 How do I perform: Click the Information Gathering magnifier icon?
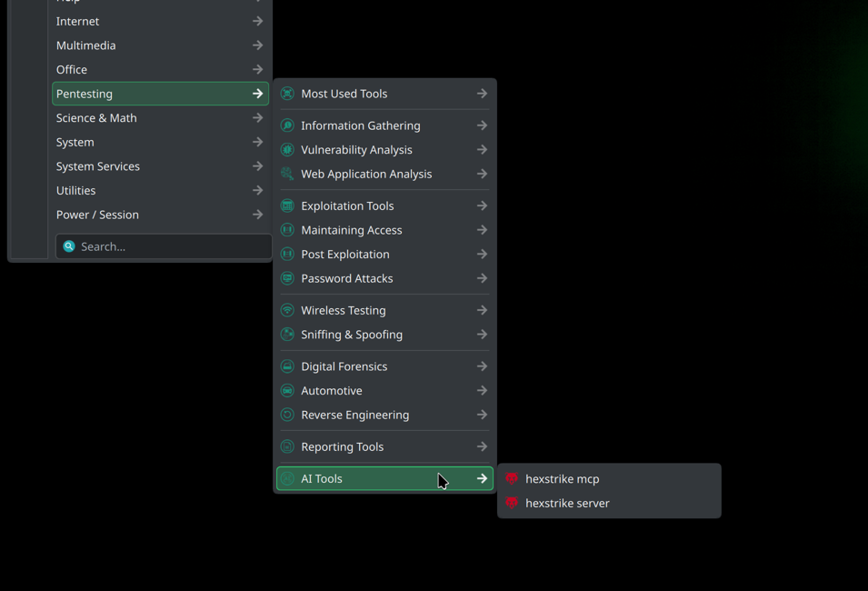pos(287,125)
